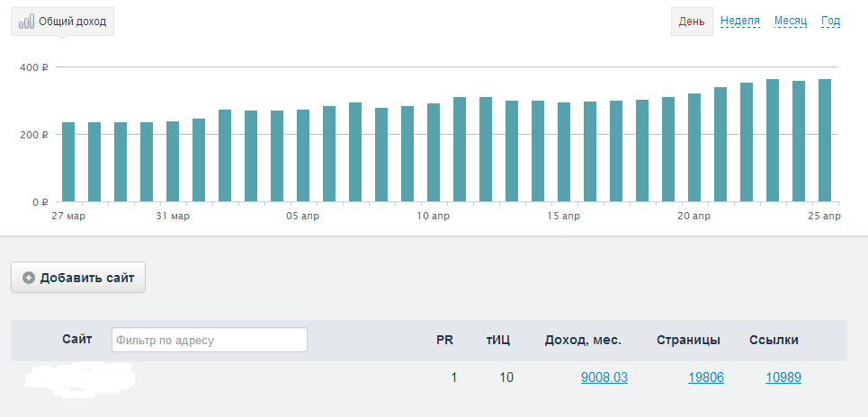
Task: Switch chart to Месяц view
Action: tap(791, 22)
